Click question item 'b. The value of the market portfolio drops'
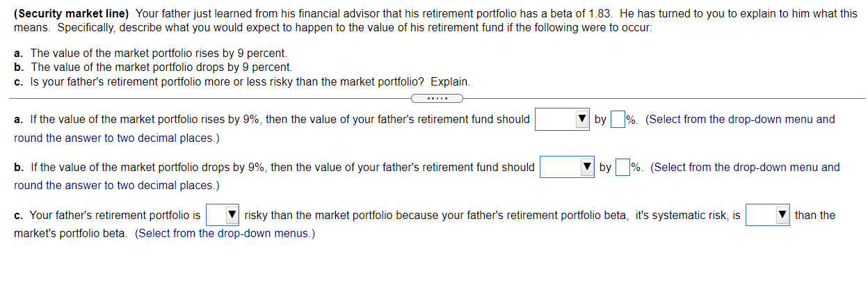 [x=153, y=67]
